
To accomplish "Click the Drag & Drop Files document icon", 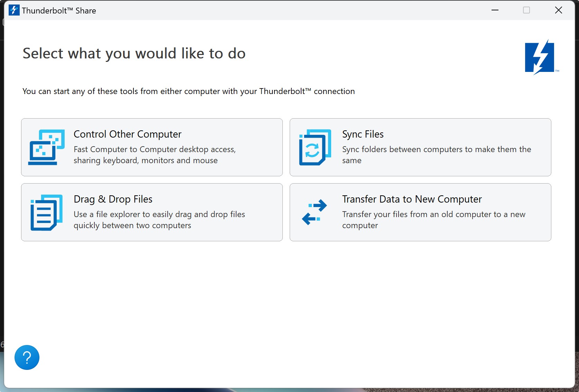I will (x=46, y=212).
